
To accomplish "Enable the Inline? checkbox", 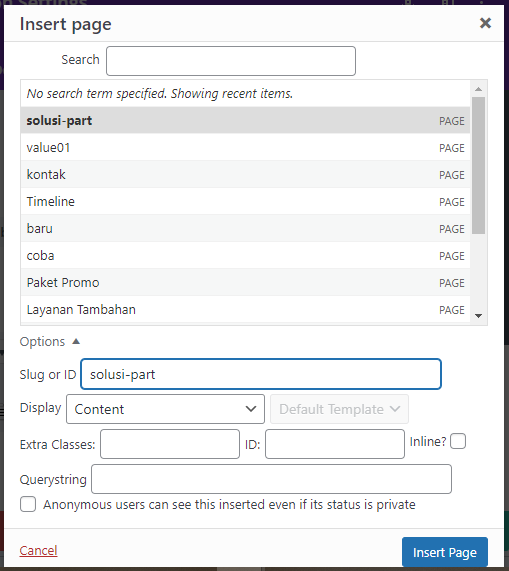I will 458,441.
